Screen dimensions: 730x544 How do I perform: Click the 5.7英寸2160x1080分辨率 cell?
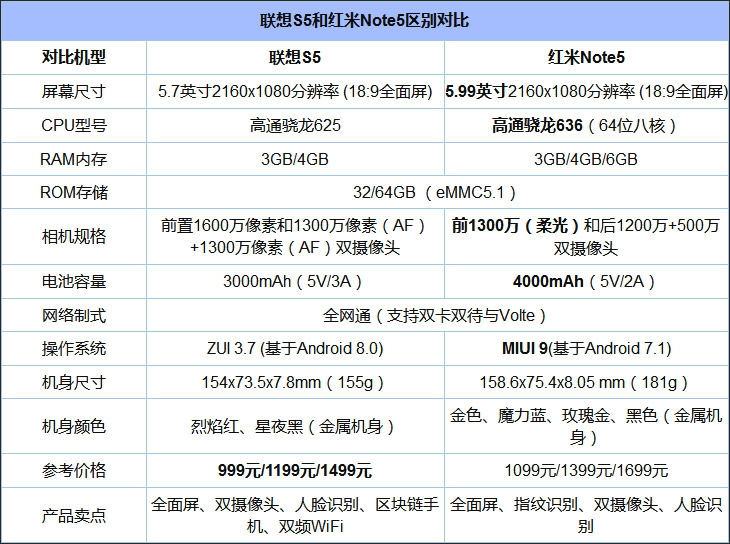point(295,91)
